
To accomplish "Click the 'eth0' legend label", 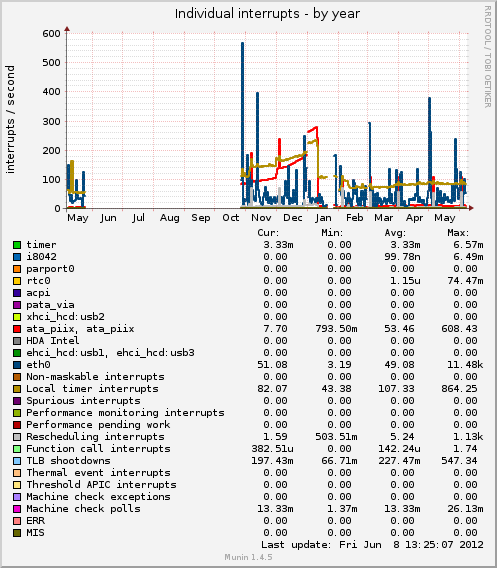I will point(38,365).
